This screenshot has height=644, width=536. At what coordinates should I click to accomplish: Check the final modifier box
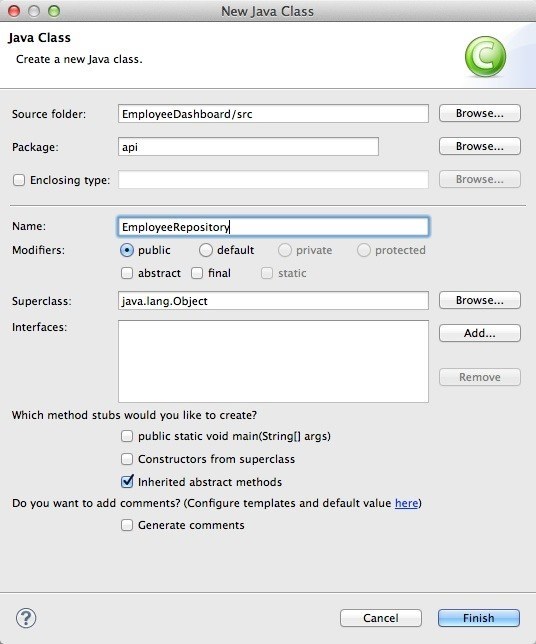click(x=197, y=273)
